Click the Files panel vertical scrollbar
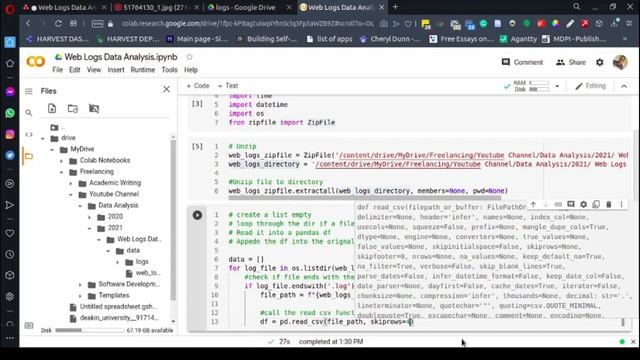This screenshot has height=360, width=640. pos(173,220)
